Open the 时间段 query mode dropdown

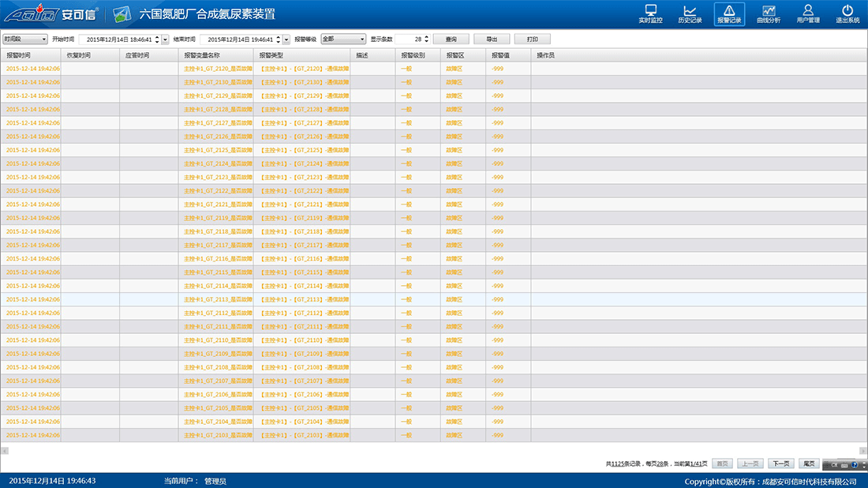(25, 39)
